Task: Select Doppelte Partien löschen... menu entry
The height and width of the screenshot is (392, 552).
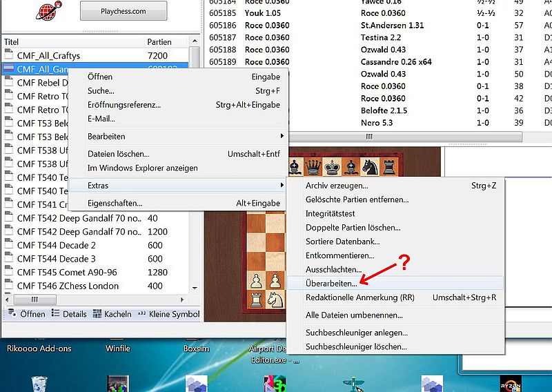Action: 353,228
